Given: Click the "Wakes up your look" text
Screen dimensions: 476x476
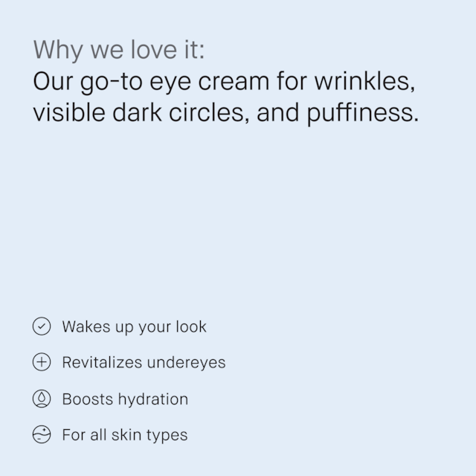Looking at the screenshot, I should (x=134, y=327).
